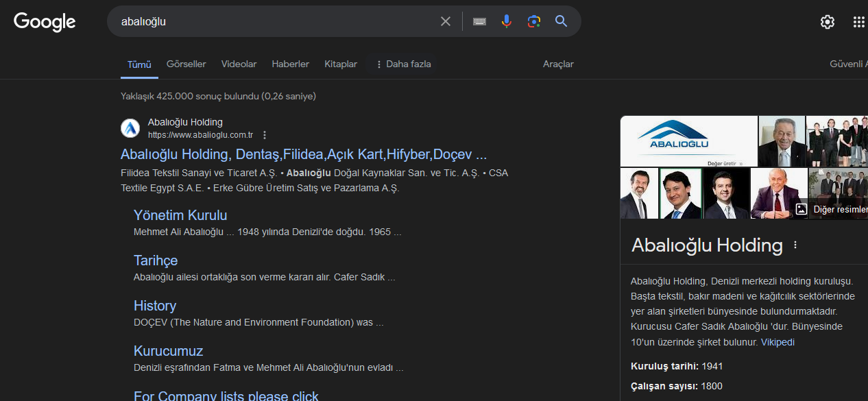Open the Yönetim Kurulu sitelink

180,215
